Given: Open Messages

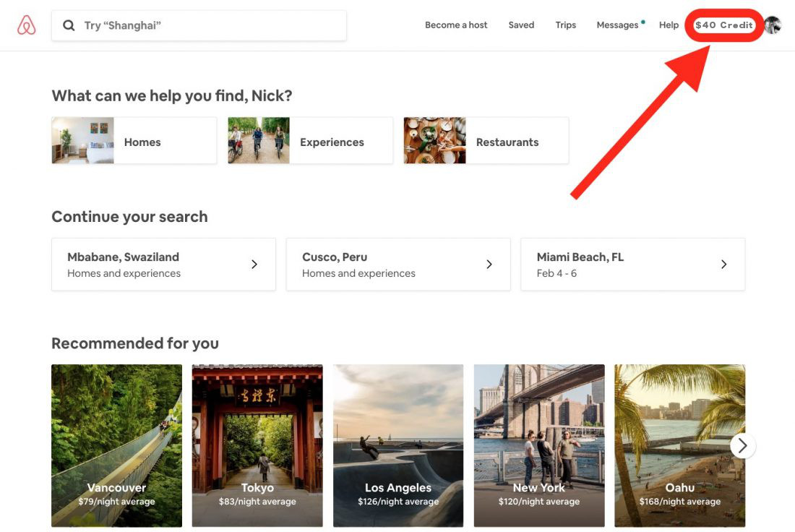Looking at the screenshot, I should click(617, 25).
